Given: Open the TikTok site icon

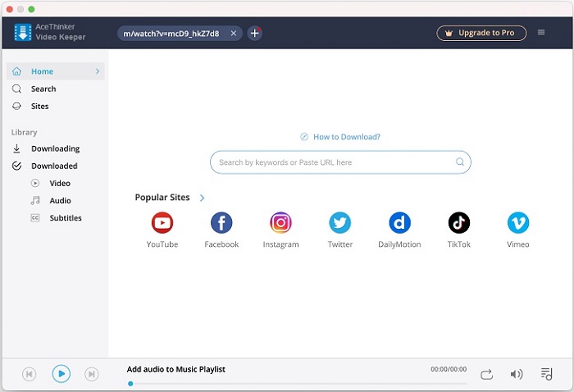Looking at the screenshot, I should (x=459, y=223).
